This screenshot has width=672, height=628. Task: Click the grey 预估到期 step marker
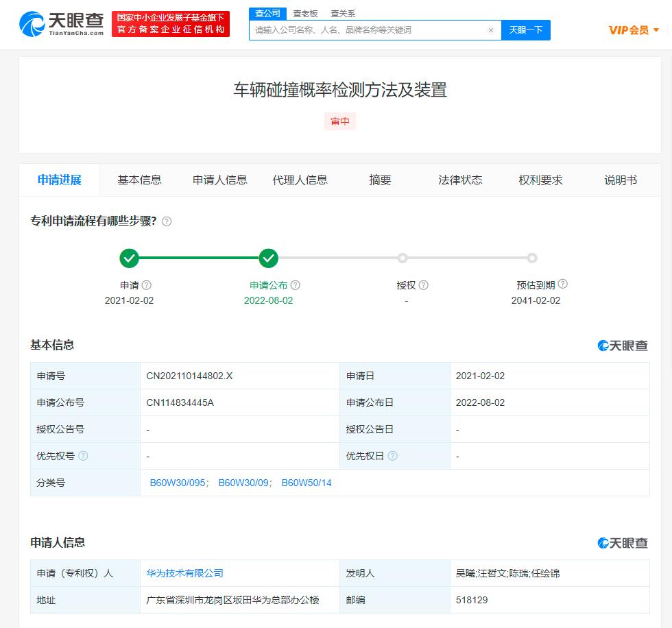532,258
